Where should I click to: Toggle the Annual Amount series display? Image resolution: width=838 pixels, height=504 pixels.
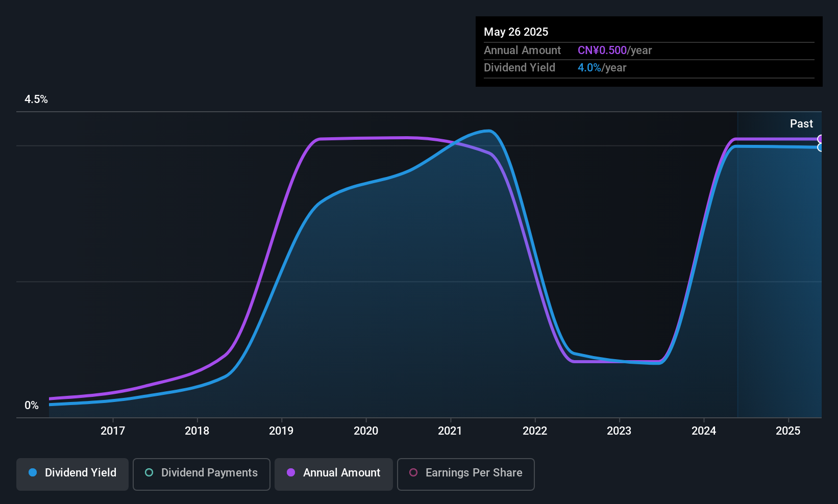pos(333,473)
